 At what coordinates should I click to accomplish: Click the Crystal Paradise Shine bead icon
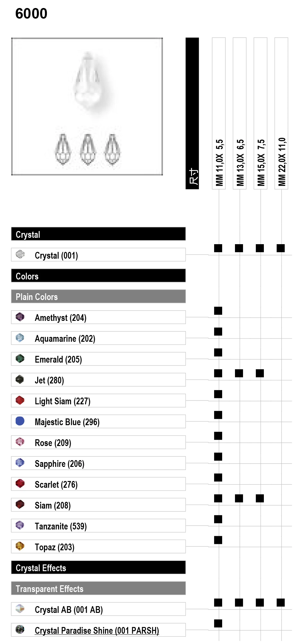(x=20, y=630)
